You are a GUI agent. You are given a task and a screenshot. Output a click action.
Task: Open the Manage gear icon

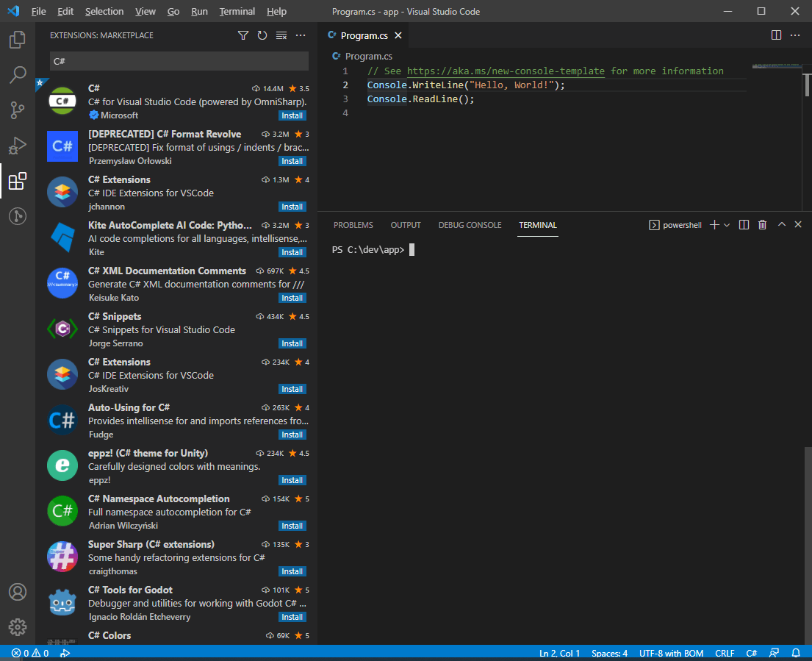(x=18, y=626)
